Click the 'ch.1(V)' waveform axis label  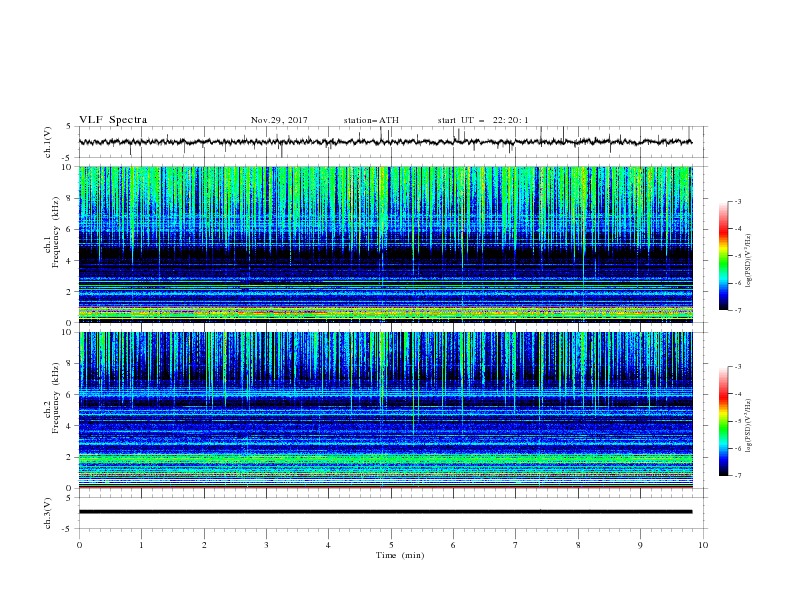point(48,142)
